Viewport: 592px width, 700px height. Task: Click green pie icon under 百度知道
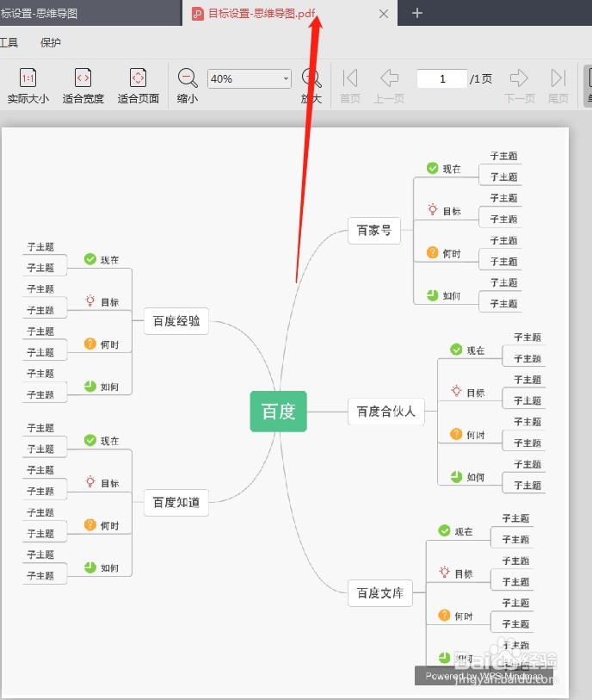90,567
